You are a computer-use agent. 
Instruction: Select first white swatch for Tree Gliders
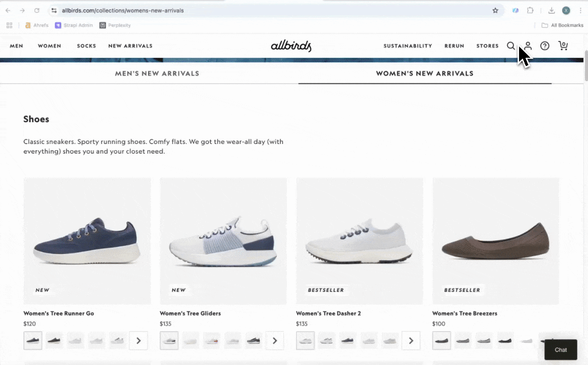click(169, 341)
